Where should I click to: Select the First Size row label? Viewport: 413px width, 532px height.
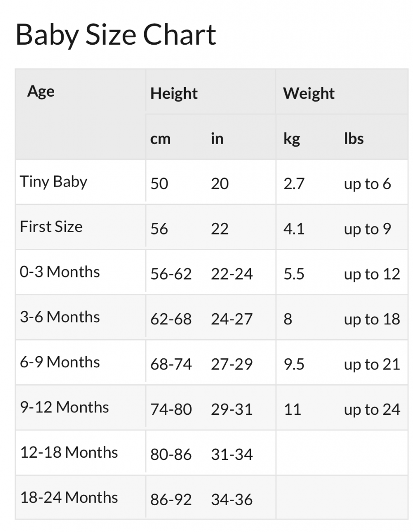pos(51,227)
